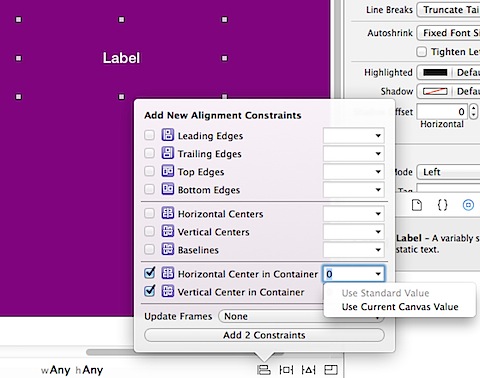Screen dimensions: 480x378
Task: Click the Highlighted color swatch
Action: tap(435, 72)
